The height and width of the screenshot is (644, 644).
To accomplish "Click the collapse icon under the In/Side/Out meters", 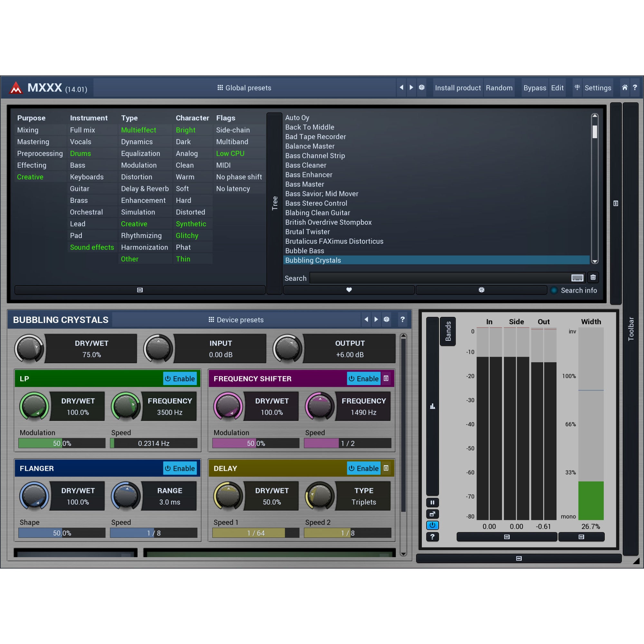I will point(507,537).
